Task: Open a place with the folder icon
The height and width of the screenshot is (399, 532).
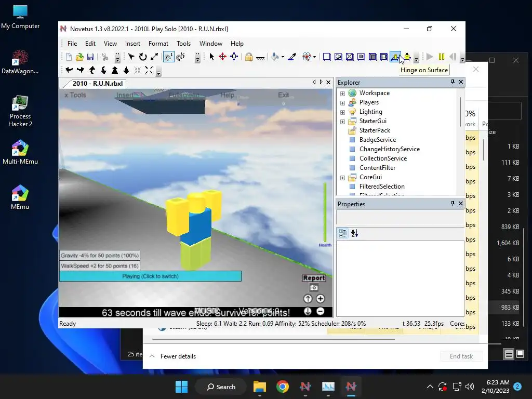Action: (79, 57)
